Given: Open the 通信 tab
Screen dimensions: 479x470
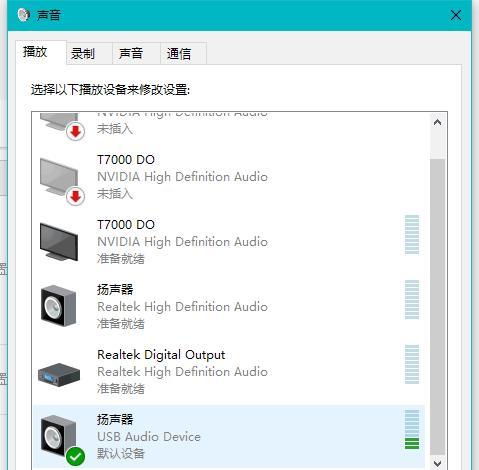Looking at the screenshot, I should click(x=179, y=53).
